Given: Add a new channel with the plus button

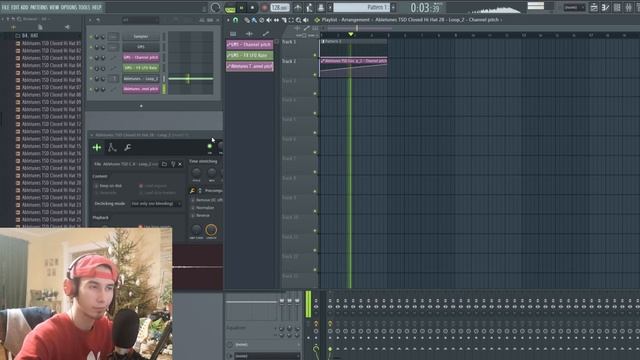Looking at the screenshot, I should coord(141,106).
